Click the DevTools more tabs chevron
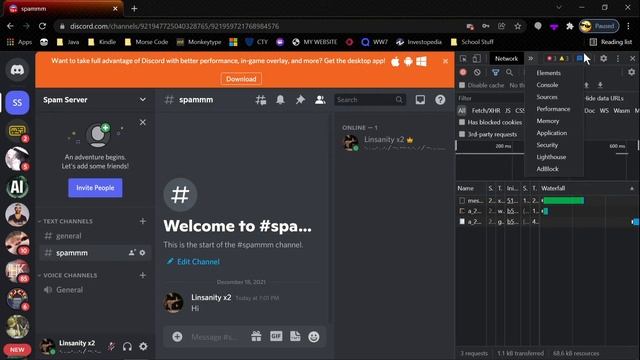The height and width of the screenshot is (360, 640). point(531,59)
